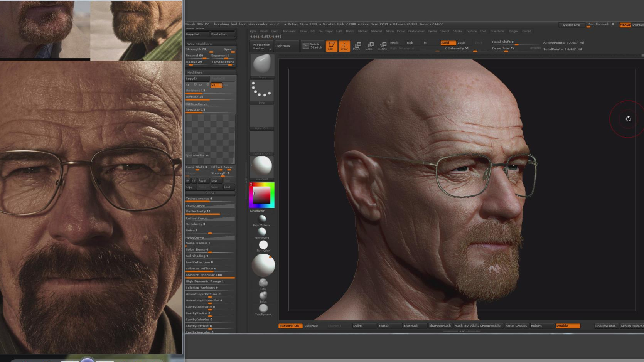Open the Document menu

point(289,31)
